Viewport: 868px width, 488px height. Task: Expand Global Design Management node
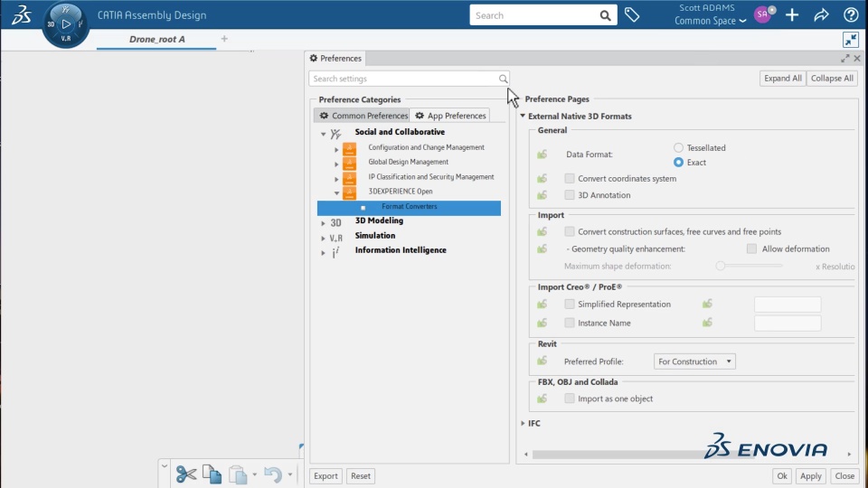(x=336, y=164)
